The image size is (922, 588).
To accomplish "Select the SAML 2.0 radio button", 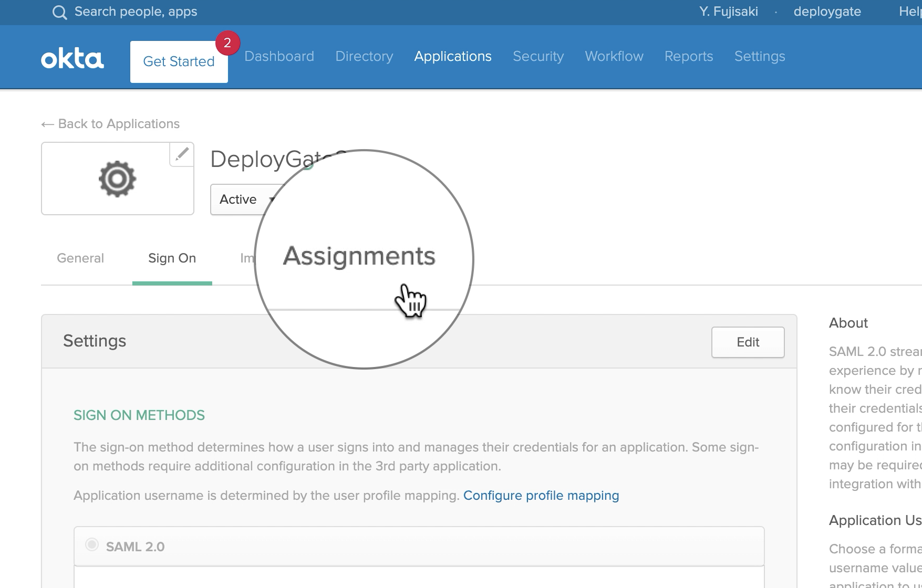I will click(x=92, y=545).
